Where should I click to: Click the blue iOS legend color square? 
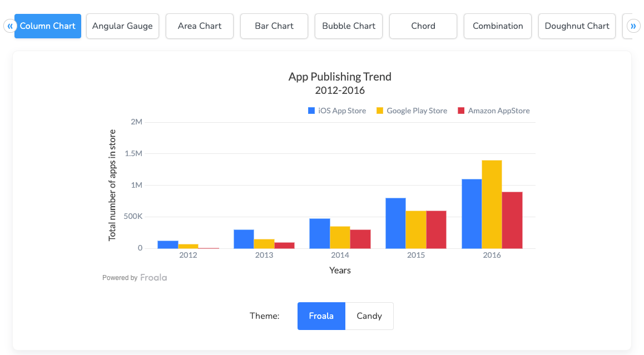click(310, 110)
